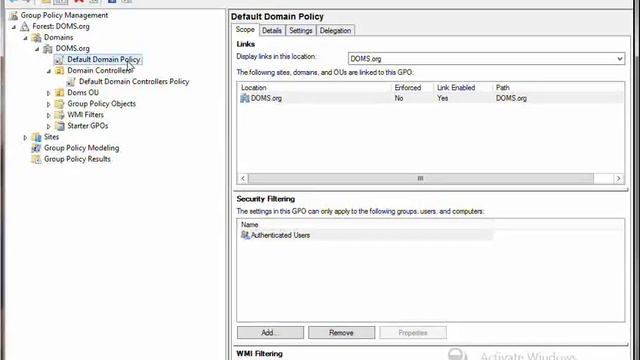Click the DOMS.org value in Path column
Image resolution: width=640 pixels, height=360 pixels.
tap(511, 98)
